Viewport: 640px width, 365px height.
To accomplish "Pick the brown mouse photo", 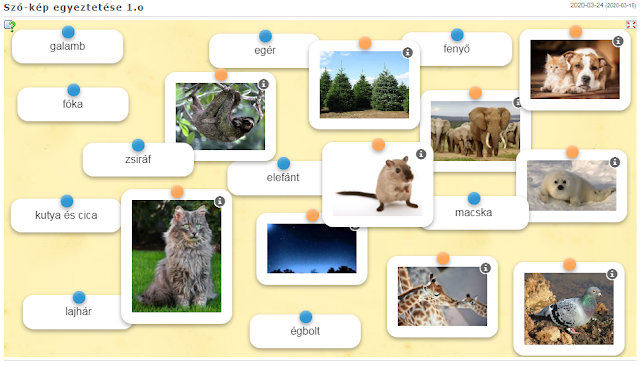I will coord(378,184).
